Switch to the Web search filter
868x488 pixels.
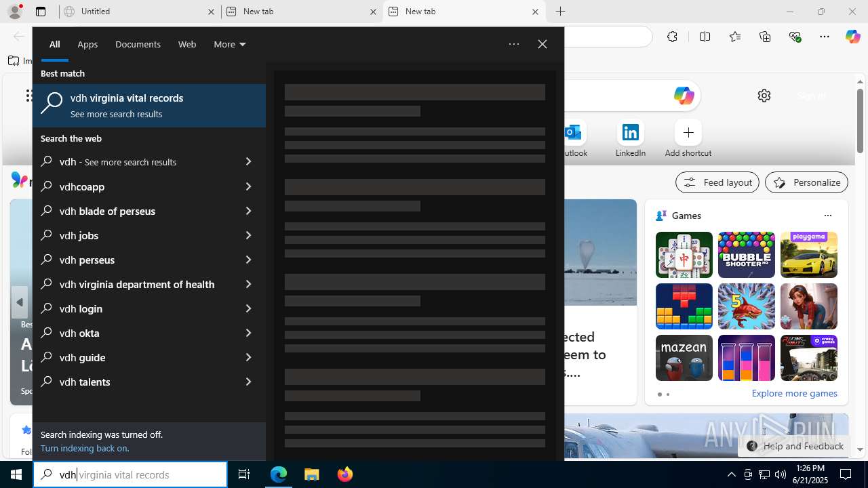click(x=187, y=44)
